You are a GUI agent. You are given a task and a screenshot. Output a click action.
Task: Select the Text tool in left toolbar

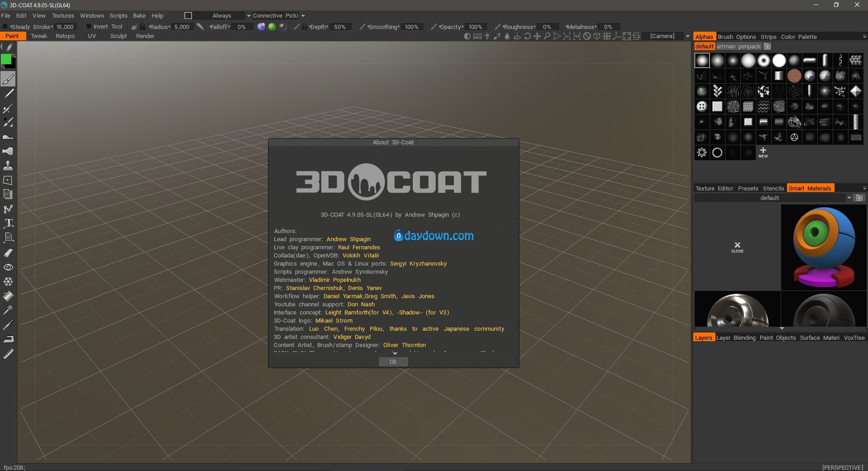tap(8, 223)
